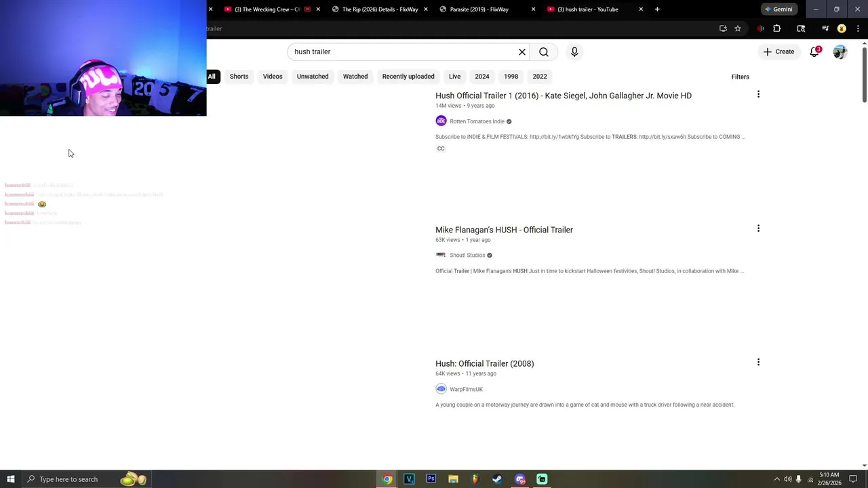The image size is (868, 488).
Task: Open the media controls icon in Chrome toolbar
Action: coord(825,28)
